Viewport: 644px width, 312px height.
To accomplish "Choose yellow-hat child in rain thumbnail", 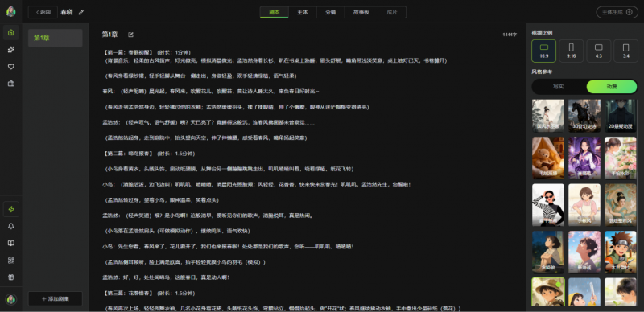I will click(584, 292).
